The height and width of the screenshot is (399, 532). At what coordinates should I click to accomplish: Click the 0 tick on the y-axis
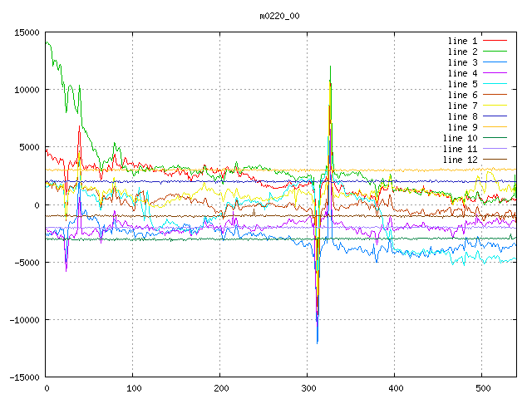click(x=37, y=205)
